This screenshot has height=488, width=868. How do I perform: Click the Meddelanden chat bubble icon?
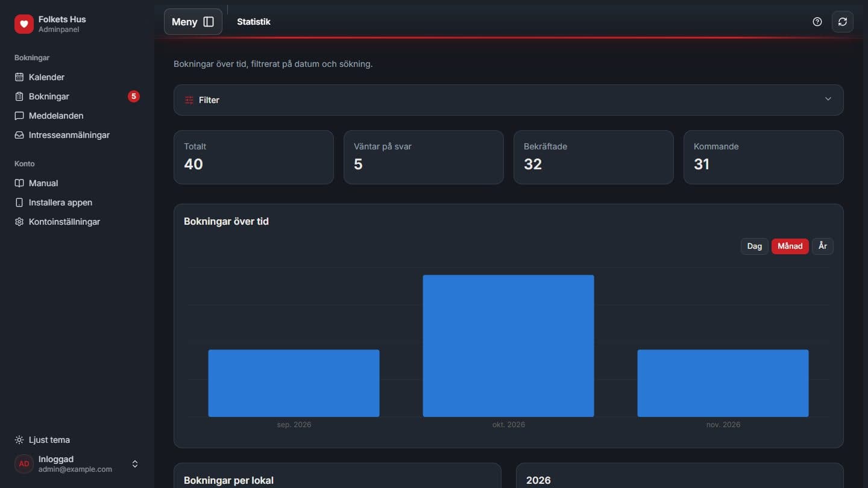[19, 116]
